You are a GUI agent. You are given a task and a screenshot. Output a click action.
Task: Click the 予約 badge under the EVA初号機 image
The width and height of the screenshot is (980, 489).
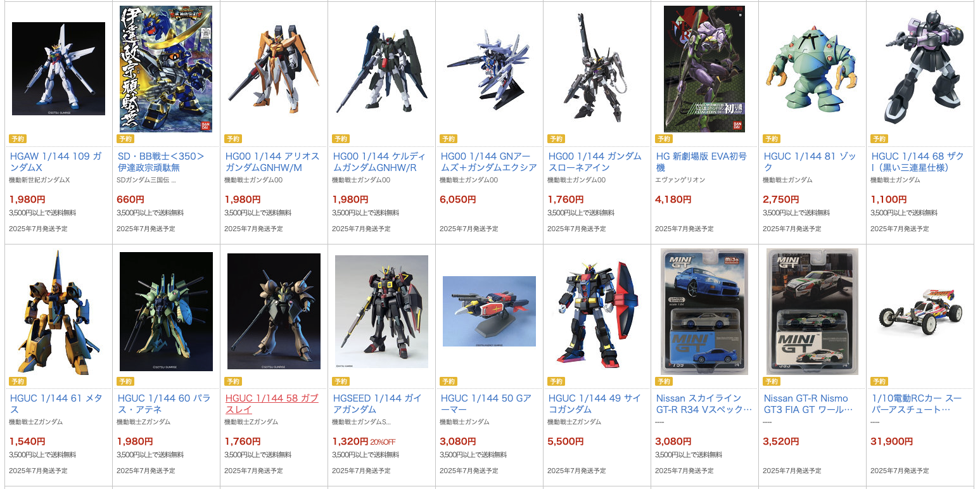click(664, 139)
